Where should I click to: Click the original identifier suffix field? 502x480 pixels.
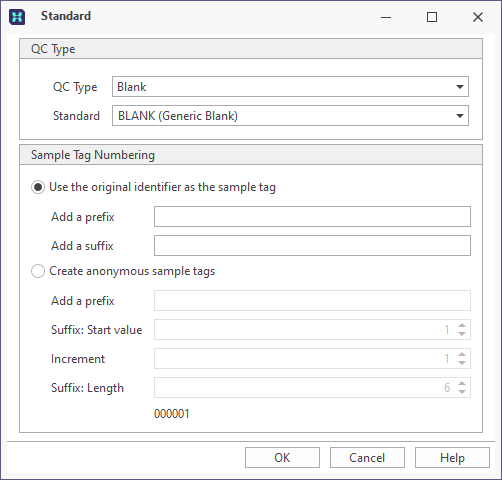coord(312,246)
